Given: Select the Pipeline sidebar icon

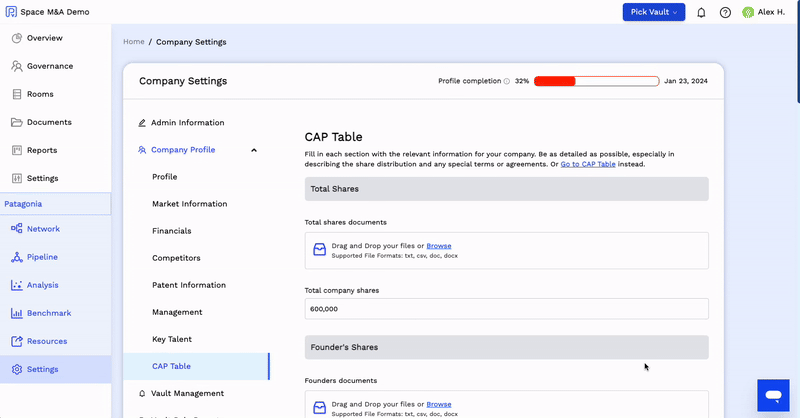Looking at the screenshot, I should pos(17,257).
